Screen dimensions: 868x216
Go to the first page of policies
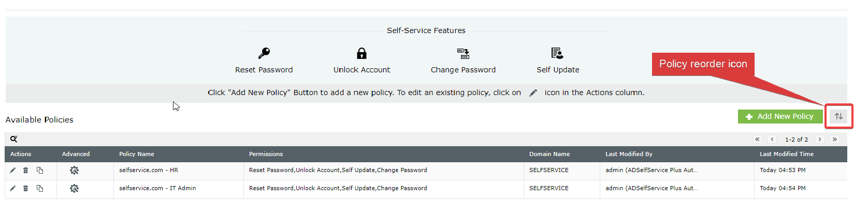[x=757, y=140]
